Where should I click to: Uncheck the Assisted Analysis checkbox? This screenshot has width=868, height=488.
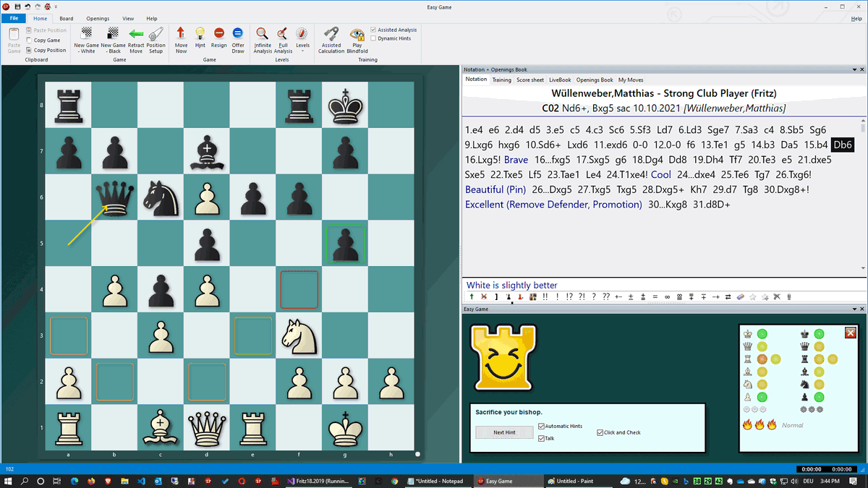[373, 30]
